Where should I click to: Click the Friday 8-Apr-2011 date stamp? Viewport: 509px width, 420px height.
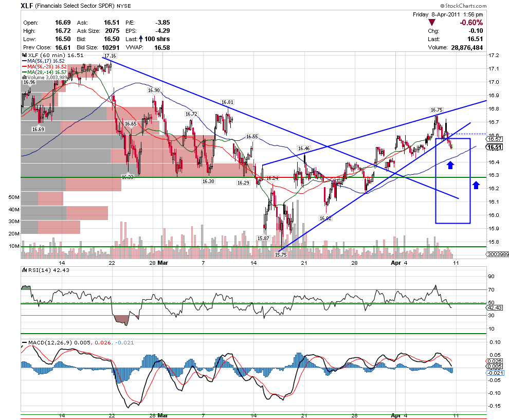coord(437,14)
